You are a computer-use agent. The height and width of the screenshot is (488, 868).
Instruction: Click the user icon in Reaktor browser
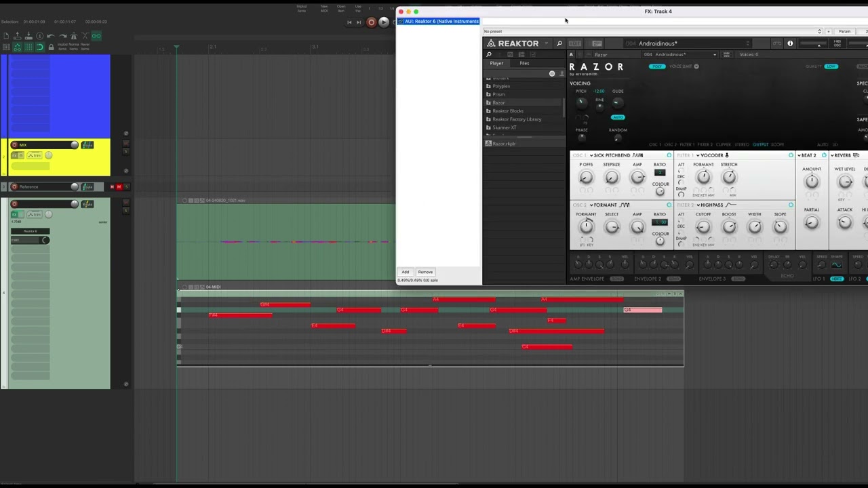pos(561,73)
